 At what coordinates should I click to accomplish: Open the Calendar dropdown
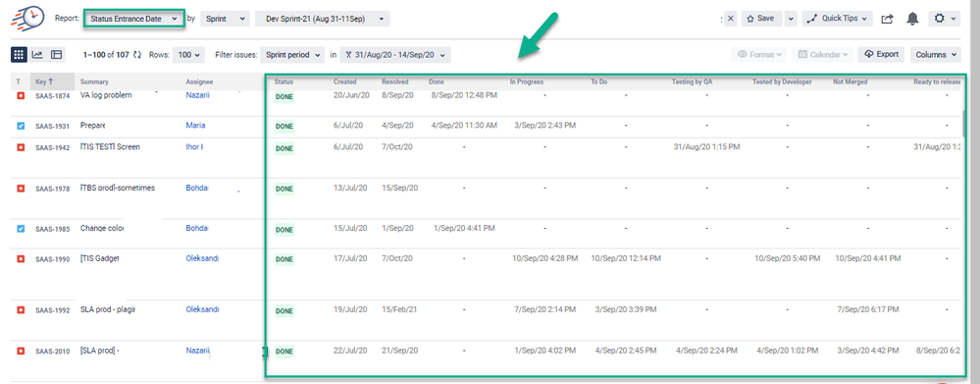(822, 55)
